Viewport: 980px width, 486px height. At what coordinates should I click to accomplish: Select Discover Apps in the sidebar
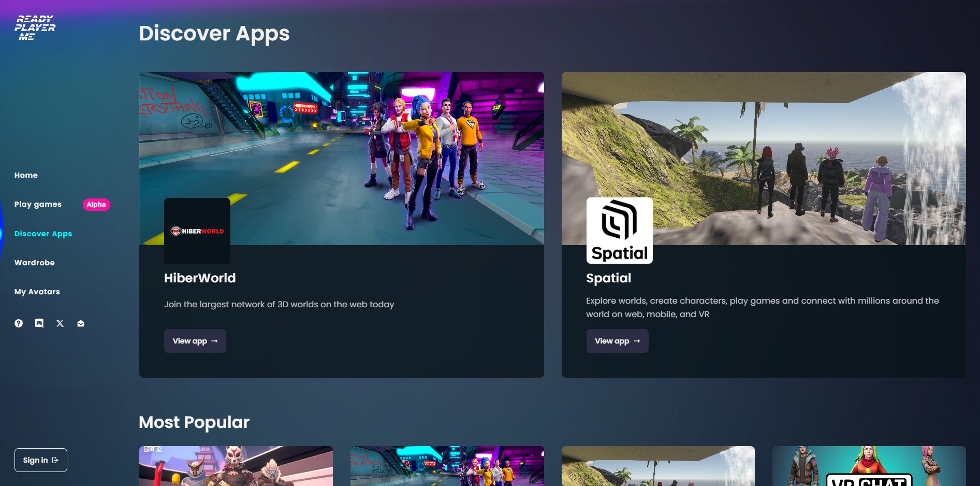pos(43,234)
